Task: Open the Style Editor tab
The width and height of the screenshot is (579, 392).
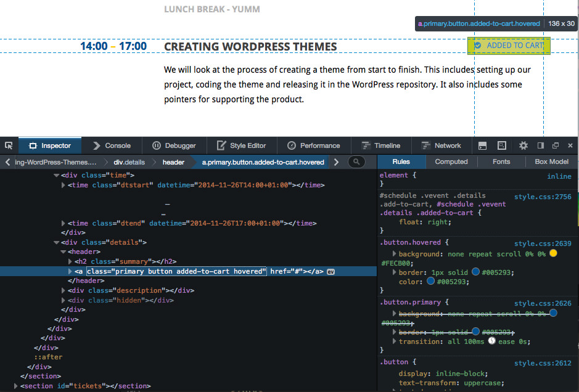Action: [x=241, y=146]
